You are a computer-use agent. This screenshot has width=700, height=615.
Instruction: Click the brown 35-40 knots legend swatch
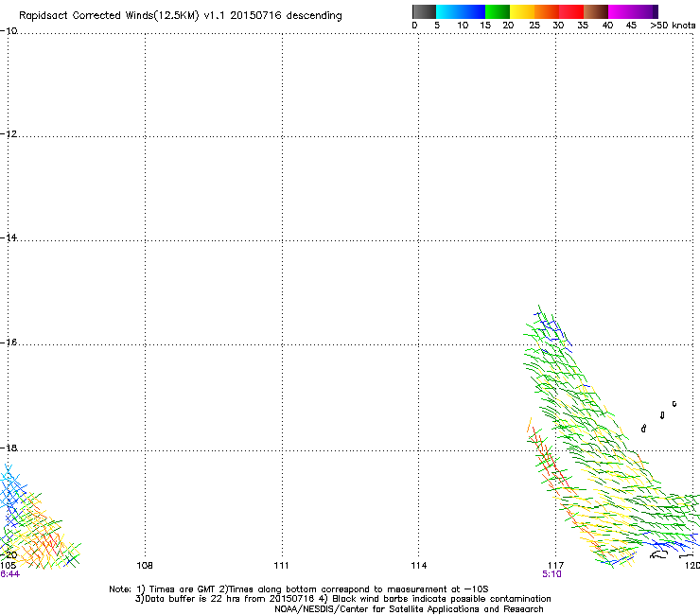pyautogui.click(x=596, y=11)
